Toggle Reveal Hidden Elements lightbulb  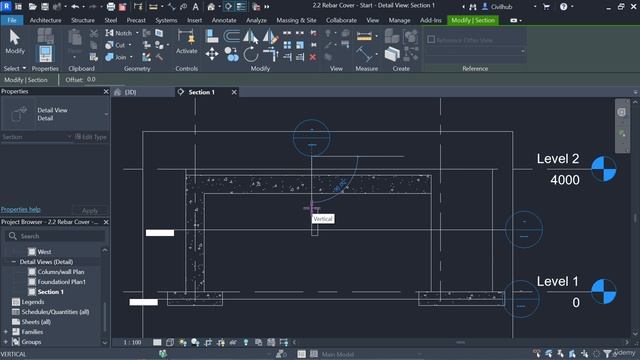(x=246, y=342)
